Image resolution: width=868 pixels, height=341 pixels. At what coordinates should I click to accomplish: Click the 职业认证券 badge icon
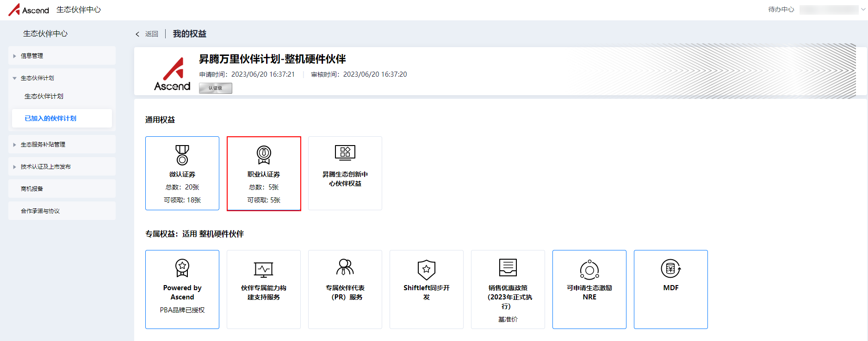click(x=264, y=155)
